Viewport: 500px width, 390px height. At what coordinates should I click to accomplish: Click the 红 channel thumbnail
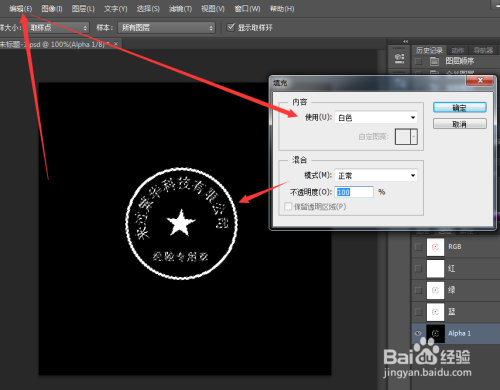coord(435,269)
